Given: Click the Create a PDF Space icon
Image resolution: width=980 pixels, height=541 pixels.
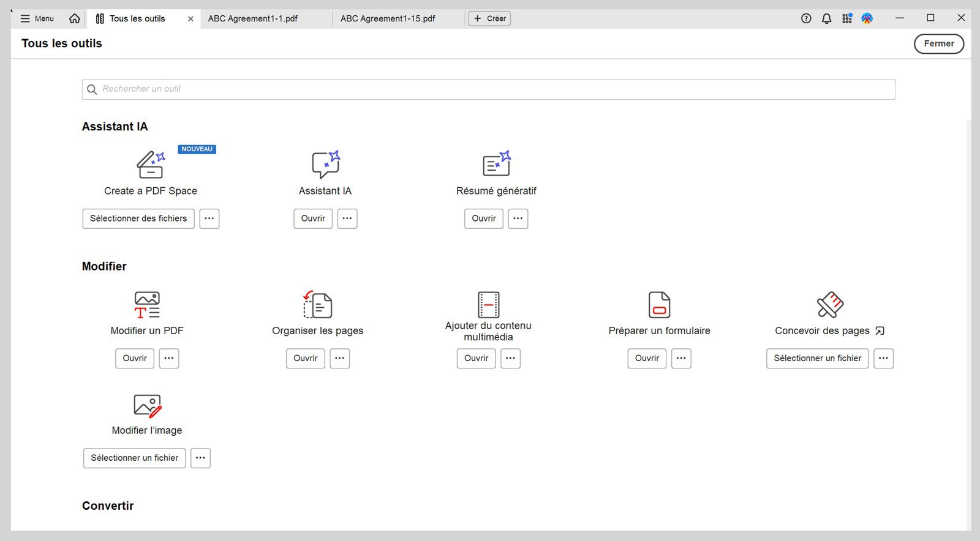Looking at the screenshot, I should pyautogui.click(x=151, y=165).
